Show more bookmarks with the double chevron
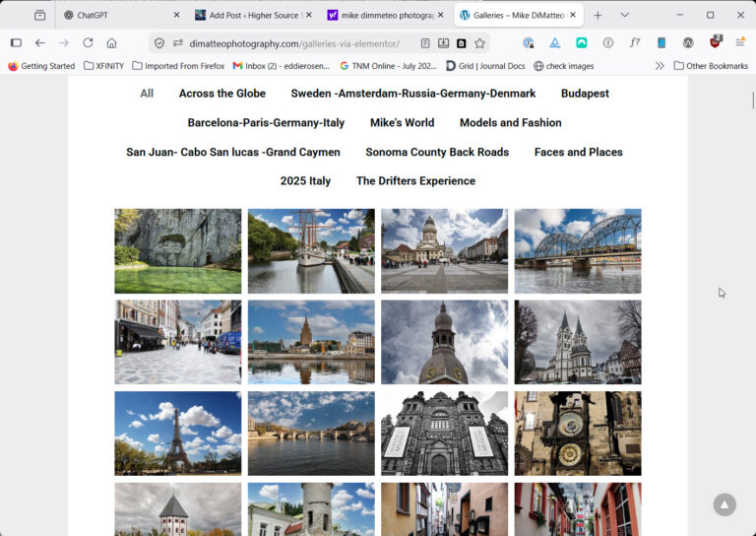 [660, 66]
